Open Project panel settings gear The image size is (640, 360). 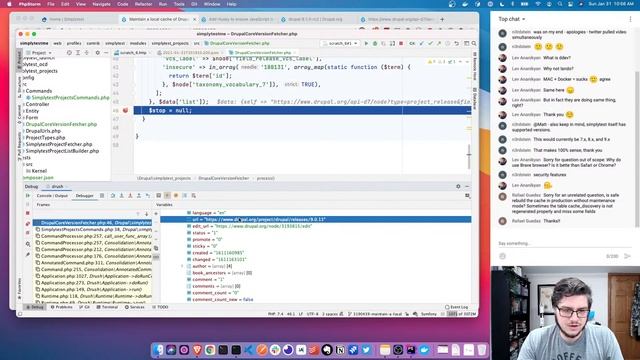click(97, 53)
